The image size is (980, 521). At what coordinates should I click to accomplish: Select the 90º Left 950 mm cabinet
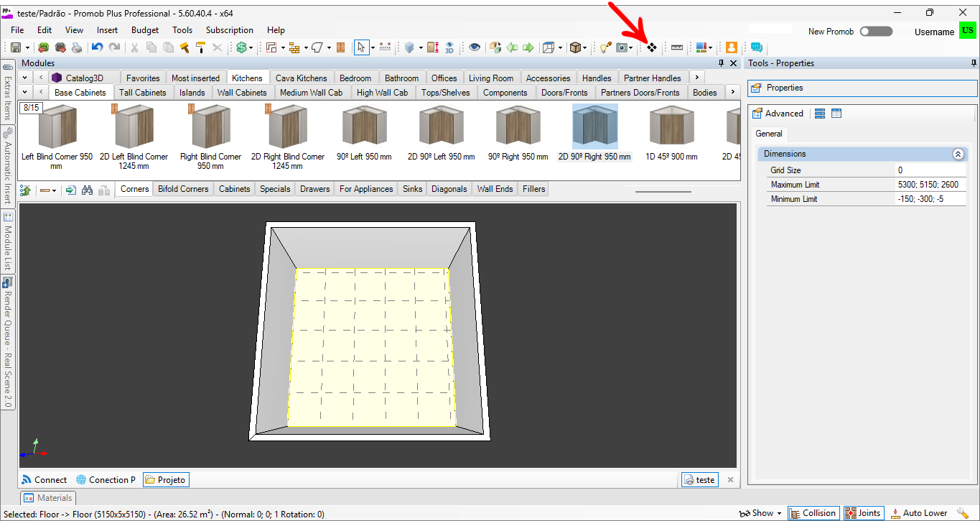click(x=364, y=134)
